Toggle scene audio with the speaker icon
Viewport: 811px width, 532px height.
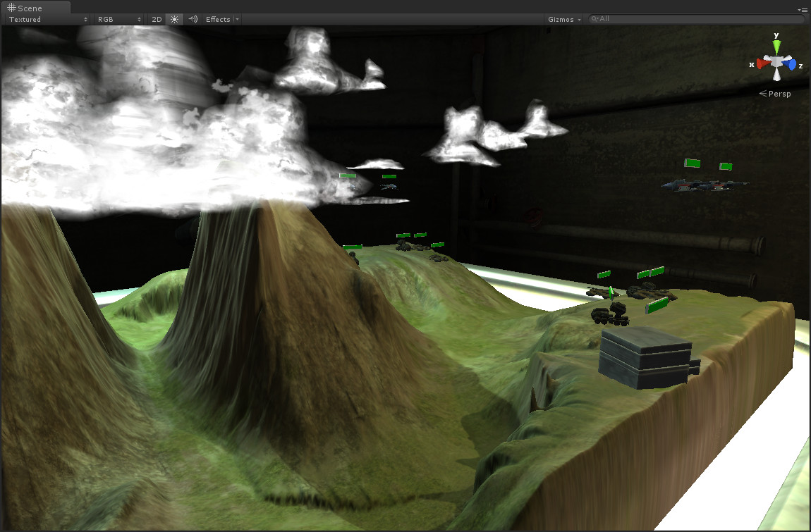[192, 19]
